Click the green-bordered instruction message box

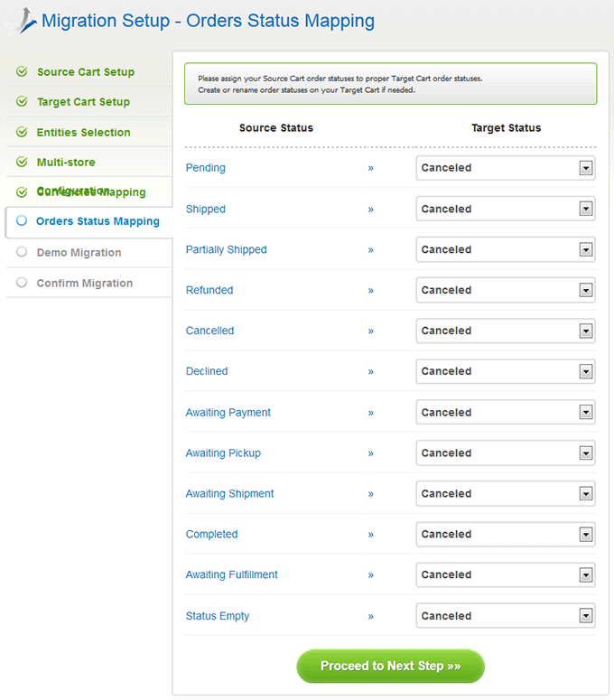click(x=390, y=84)
